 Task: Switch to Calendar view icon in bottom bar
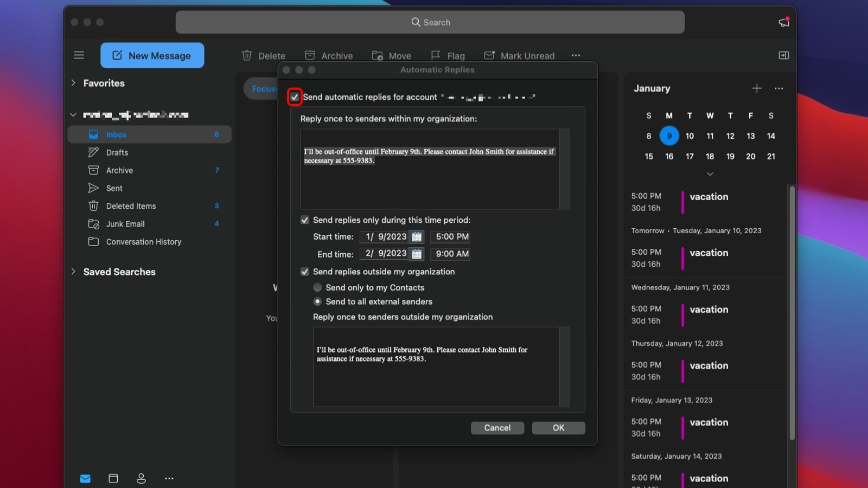point(113,478)
